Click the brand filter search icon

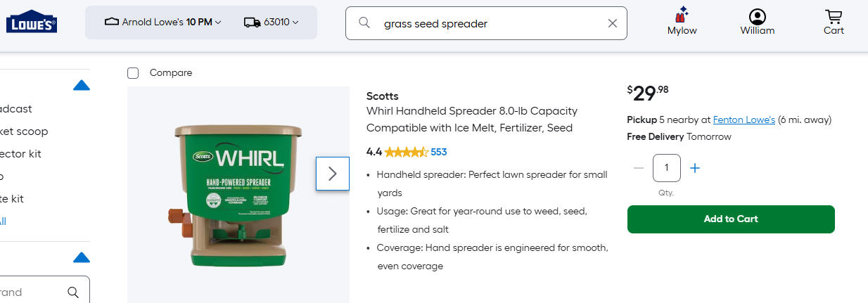point(73,292)
